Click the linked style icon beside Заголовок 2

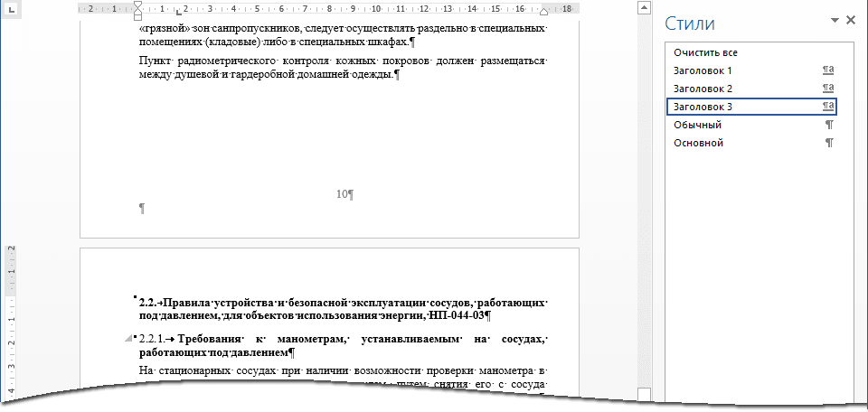pyautogui.click(x=827, y=89)
